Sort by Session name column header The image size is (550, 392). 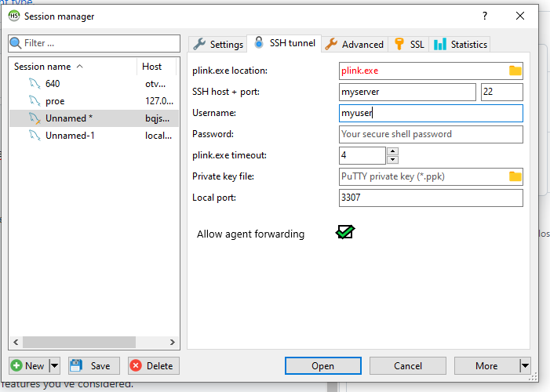(73, 67)
